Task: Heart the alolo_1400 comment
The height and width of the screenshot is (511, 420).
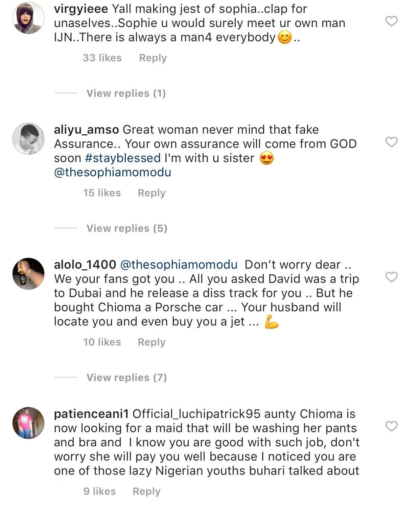Action: (391, 277)
